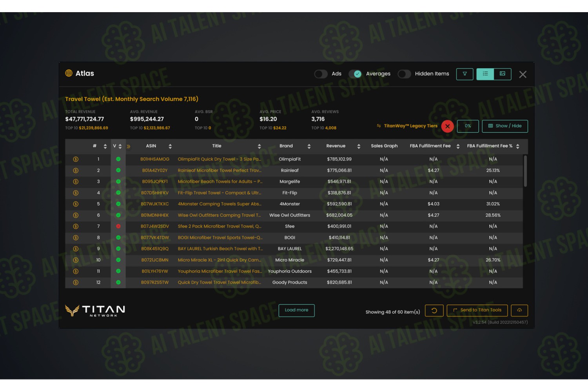Open ASIN B01A4ZY02Y link

click(x=155, y=171)
